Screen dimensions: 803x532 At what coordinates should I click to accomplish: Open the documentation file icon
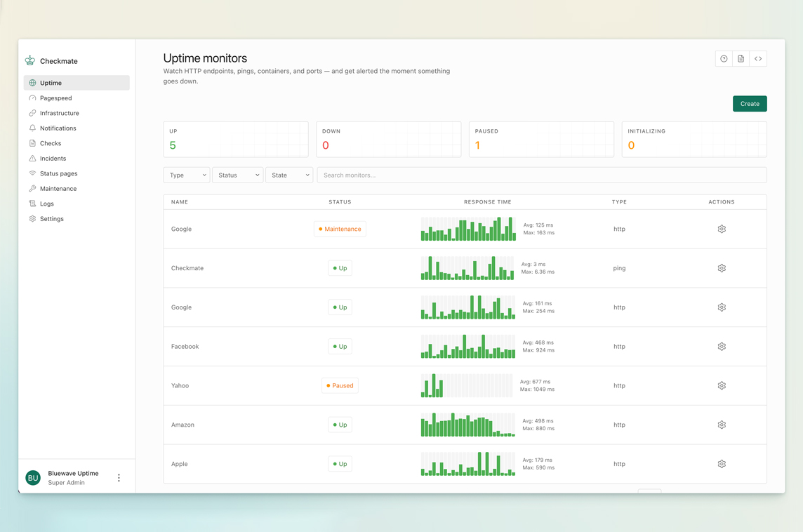[x=741, y=59]
